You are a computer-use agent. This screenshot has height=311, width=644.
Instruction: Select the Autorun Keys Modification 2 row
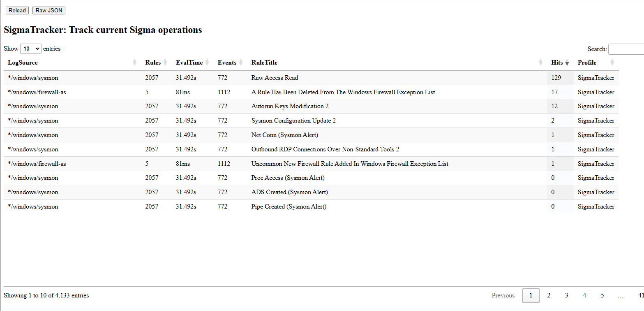[x=290, y=106]
